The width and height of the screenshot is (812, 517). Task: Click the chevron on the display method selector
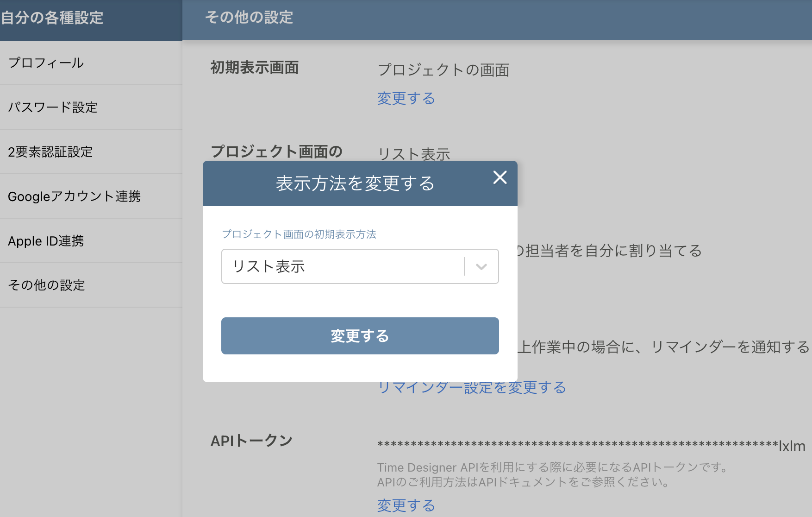[481, 266]
